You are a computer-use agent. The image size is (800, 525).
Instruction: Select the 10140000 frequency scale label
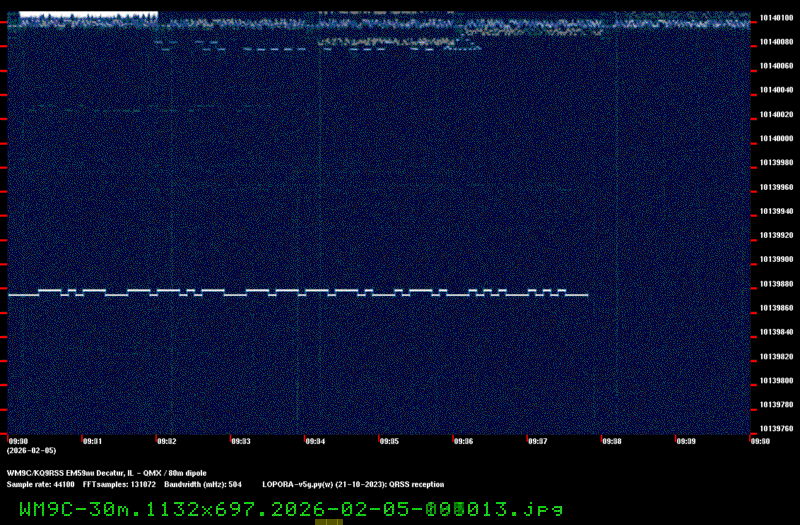[x=776, y=139]
